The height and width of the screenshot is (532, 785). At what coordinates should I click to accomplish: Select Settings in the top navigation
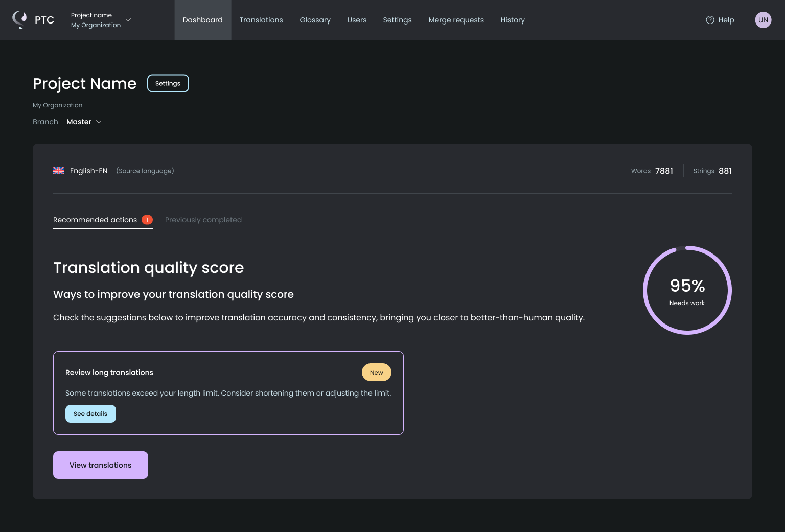click(397, 20)
